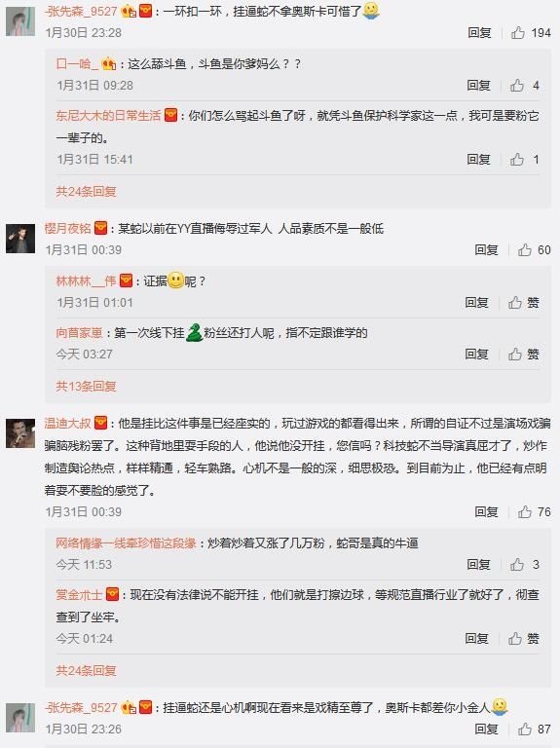Image resolution: width=560 pixels, height=748 pixels.
Task: Reply to 温迪大叔's comment
Action: click(486, 512)
